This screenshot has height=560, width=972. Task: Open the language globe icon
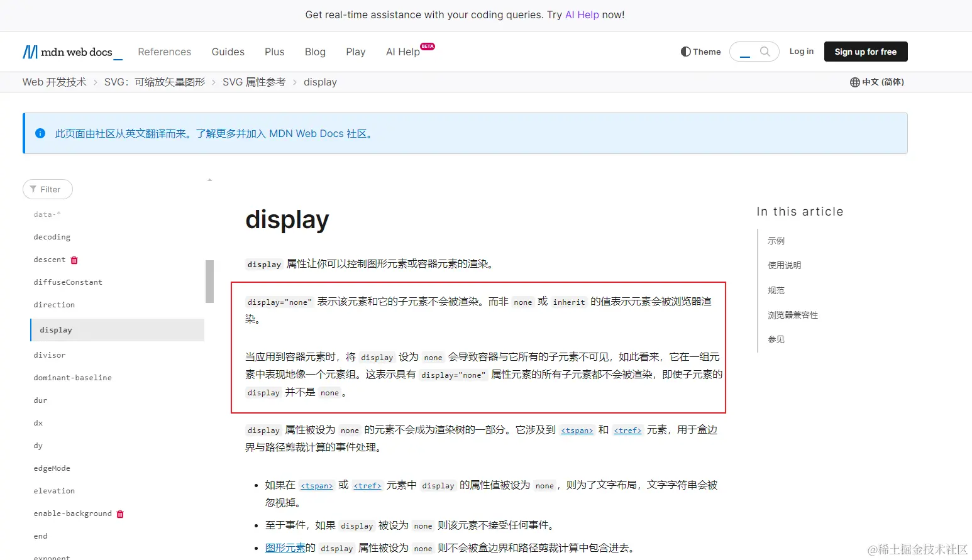tap(855, 82)
